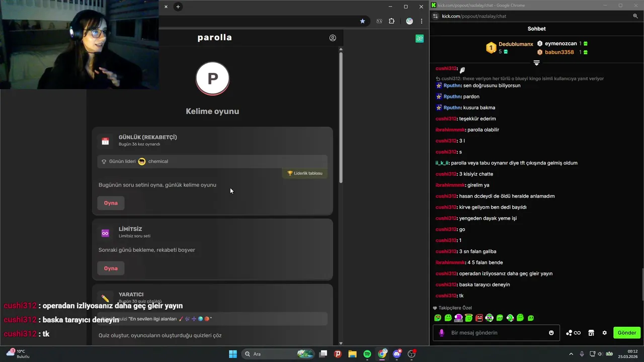644x362 pixels.
Task: Select top gifter Dedublumanx
Action: tap(516, 44)
